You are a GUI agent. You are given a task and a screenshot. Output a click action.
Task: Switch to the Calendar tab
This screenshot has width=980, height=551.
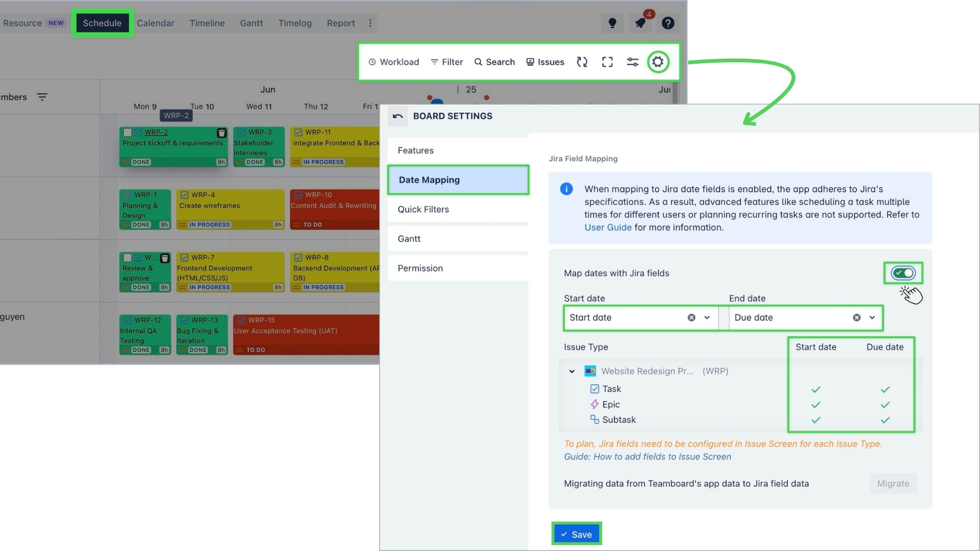pyautogui.click(x=155, y=23)
